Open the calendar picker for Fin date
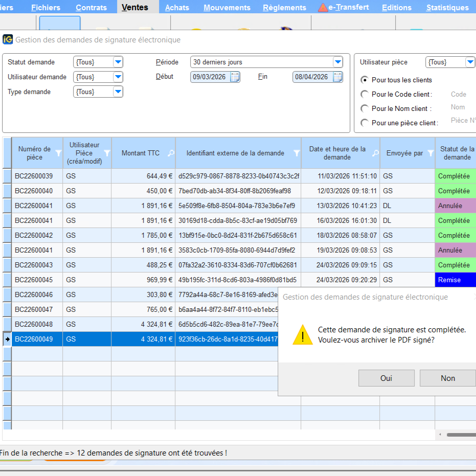 337,77
